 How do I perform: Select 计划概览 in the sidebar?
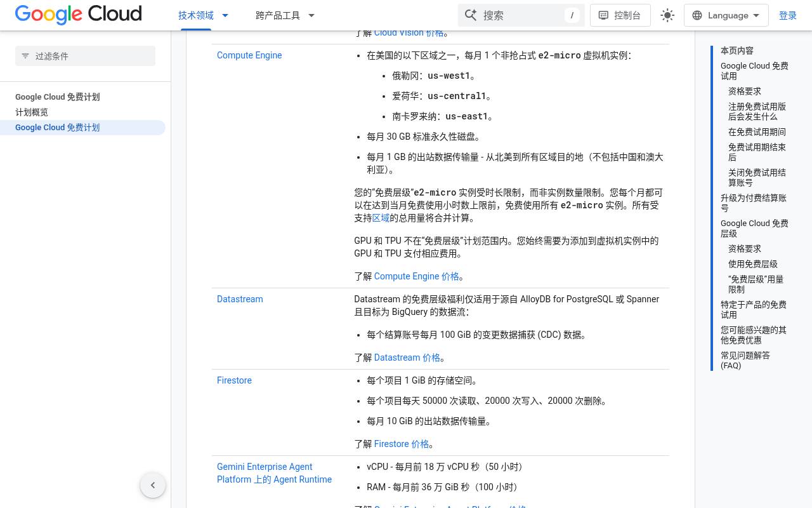(x=32, y=112)
